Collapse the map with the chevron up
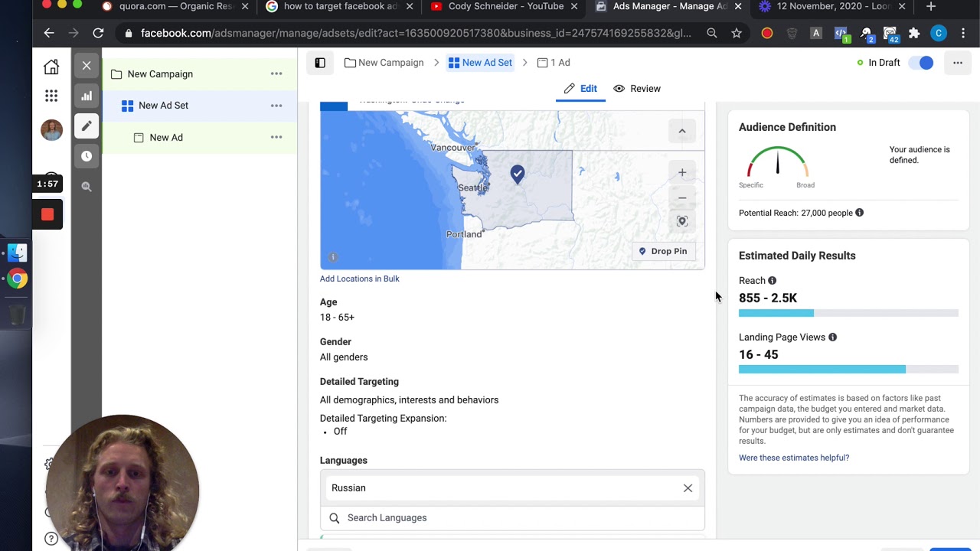980x551 pixels. [x=681, y=131]
